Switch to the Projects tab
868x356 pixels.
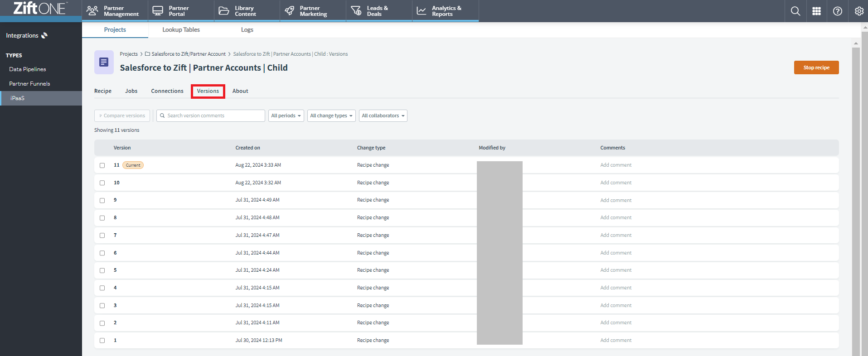click(x=115, y=30)
